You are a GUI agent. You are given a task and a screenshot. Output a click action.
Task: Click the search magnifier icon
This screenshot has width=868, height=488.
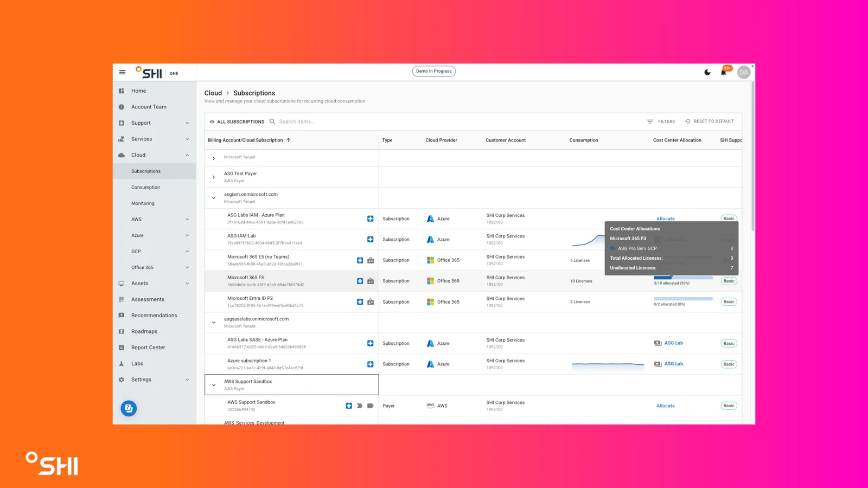[x=272, y=121]
